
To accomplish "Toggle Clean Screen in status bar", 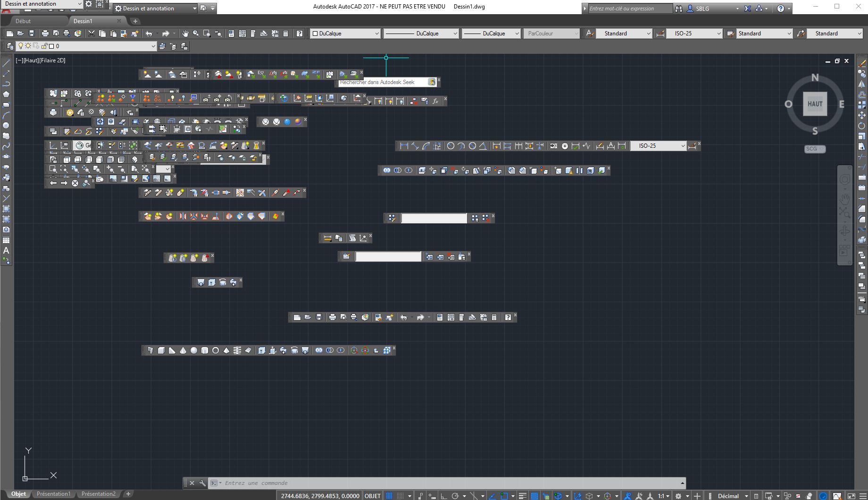I will point(851,496).
